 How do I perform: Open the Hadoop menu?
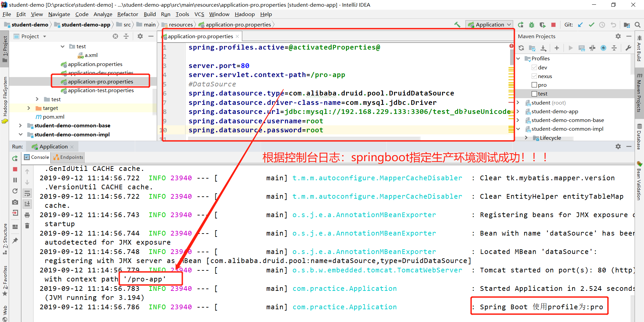click(245, 14)
